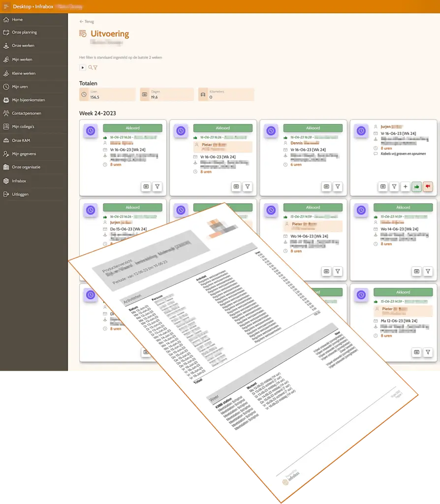Click the filter icon on the Pieter Vr 16-06-23 card
The image size is (440, 504).
pyautogui.click(x=248, y=187)
